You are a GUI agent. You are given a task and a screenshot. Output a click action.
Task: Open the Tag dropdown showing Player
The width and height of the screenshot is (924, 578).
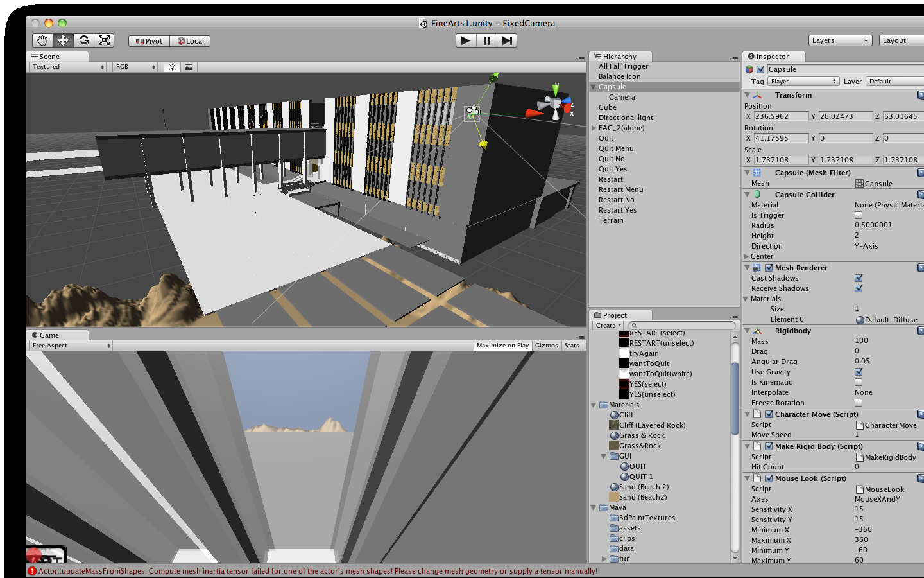tap(803, 82)
